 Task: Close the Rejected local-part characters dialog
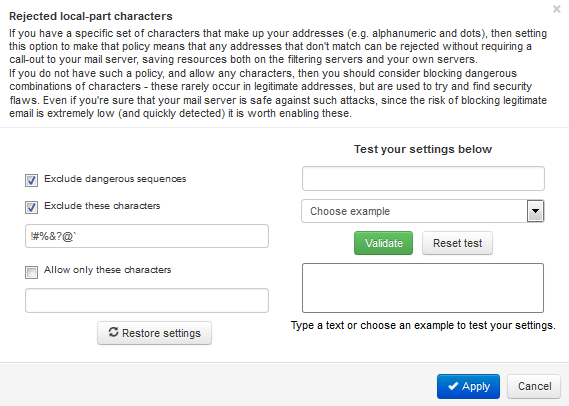pos(556,9)
